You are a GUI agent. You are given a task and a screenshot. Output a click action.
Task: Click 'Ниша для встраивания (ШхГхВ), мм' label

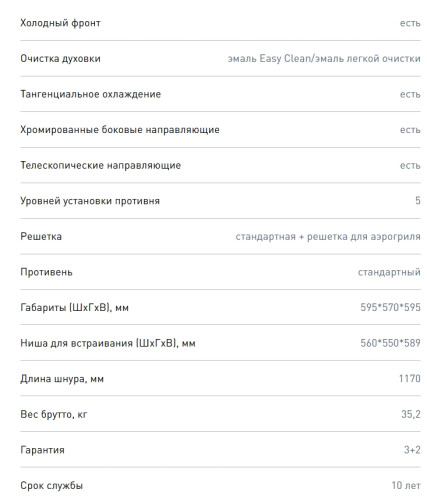point(108,343)
